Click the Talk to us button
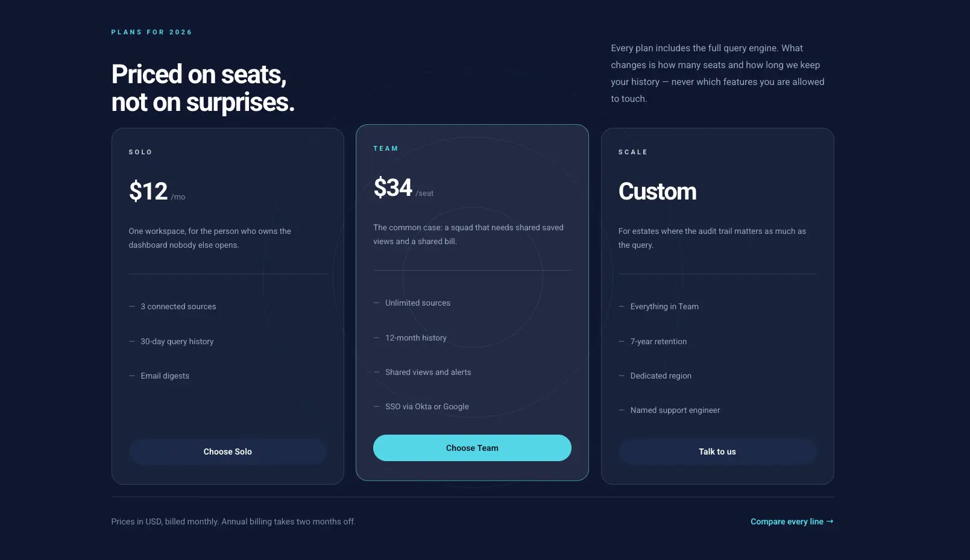 point(717,451)
